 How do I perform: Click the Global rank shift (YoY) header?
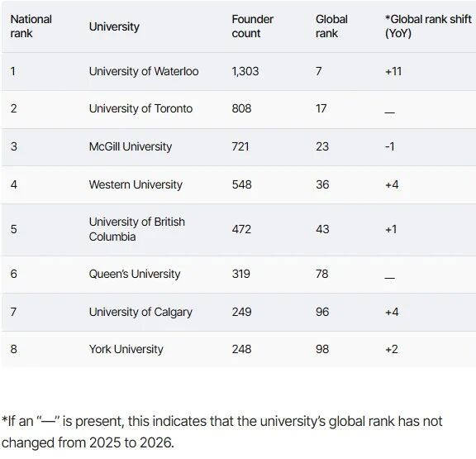pos(428,26)
